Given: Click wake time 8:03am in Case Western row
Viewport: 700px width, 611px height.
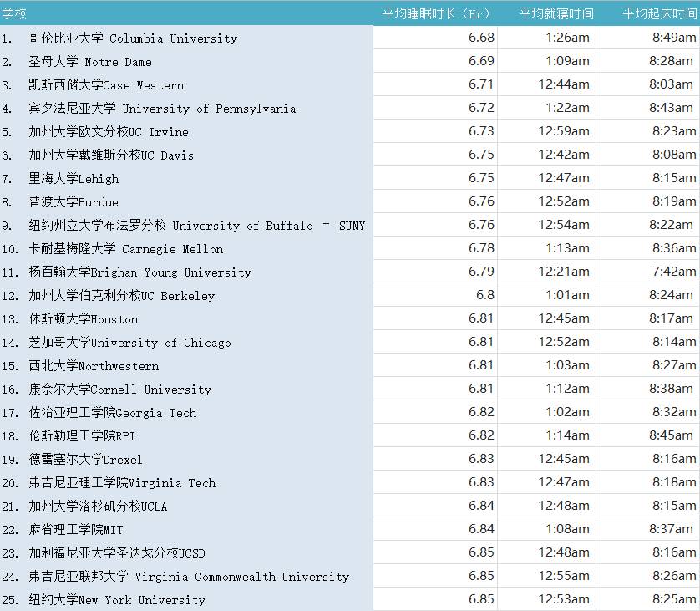Looking at the screenshot, I should coord(671,84).
